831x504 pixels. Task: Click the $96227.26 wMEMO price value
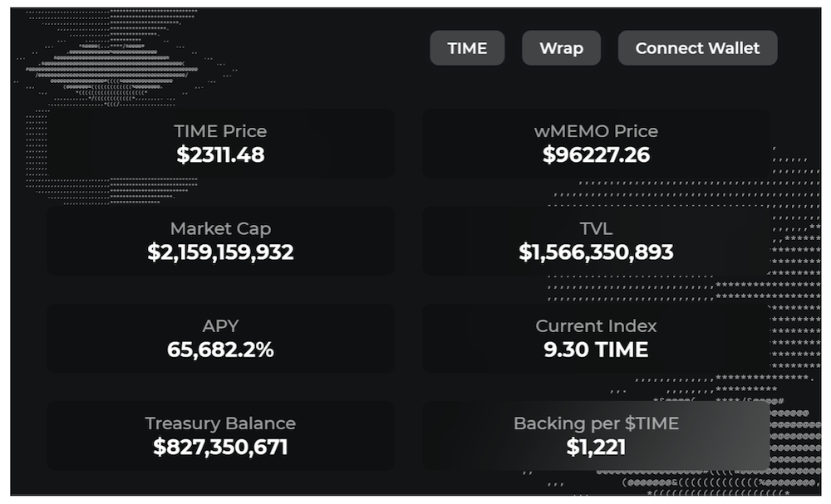(596, 155)
